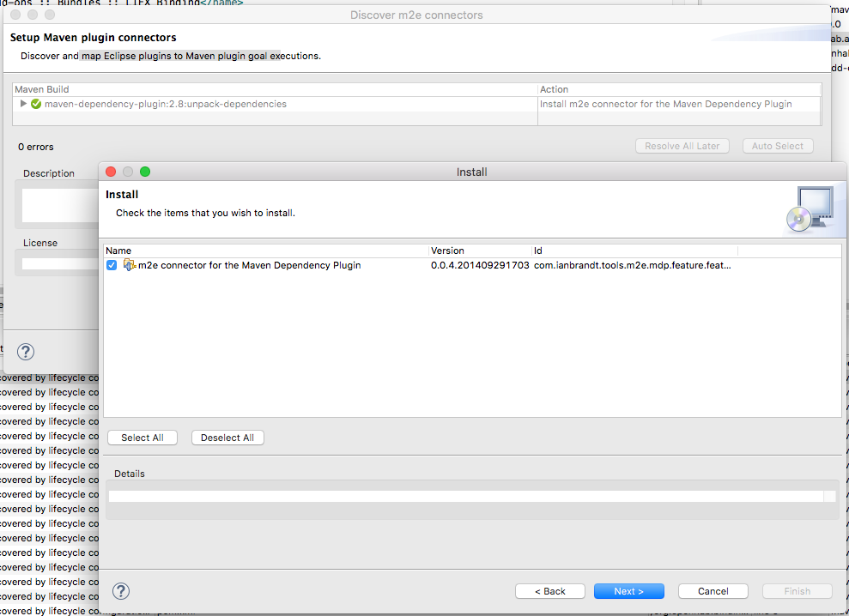Click the Deselect All button

pyautogui.click(x=227, y=438)
